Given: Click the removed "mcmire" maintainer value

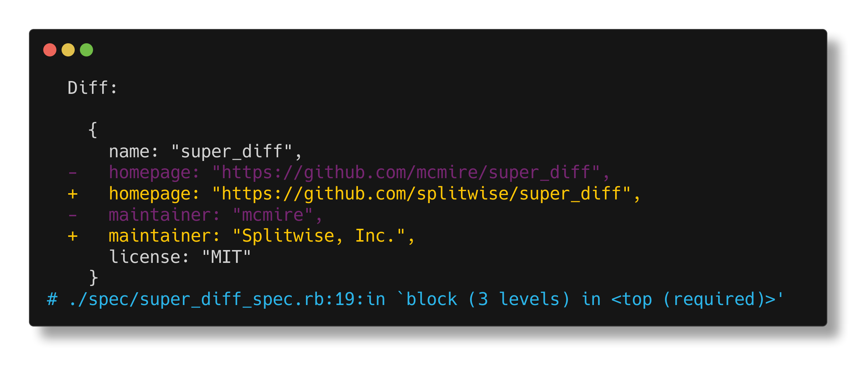Looking at the screenshot, I should (273, 215).
